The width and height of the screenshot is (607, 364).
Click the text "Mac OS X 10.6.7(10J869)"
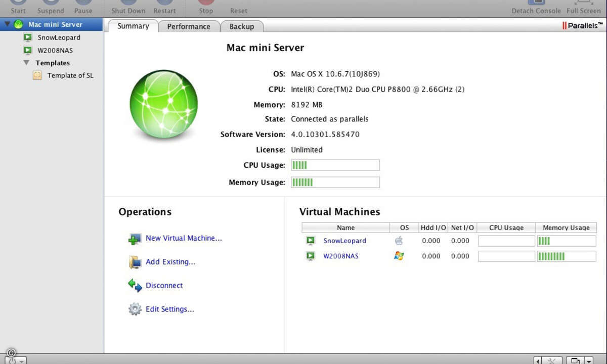[x=335, y=74]
